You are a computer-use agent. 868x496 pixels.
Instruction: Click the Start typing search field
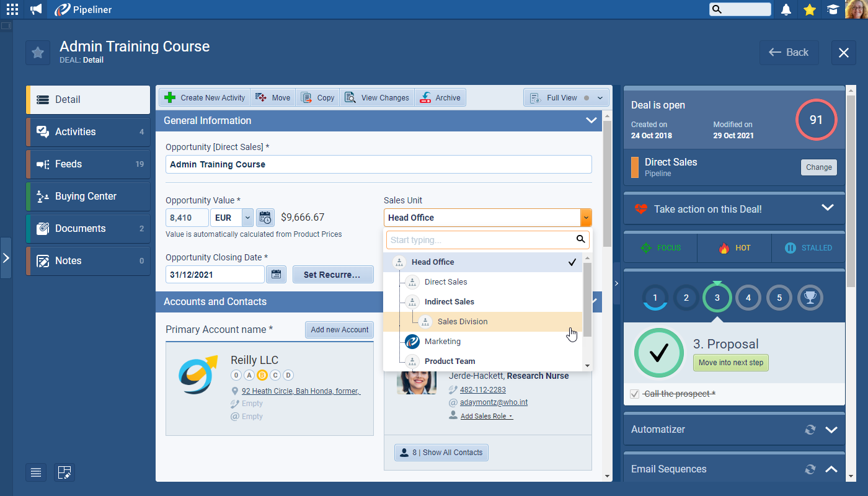[480, 240]
